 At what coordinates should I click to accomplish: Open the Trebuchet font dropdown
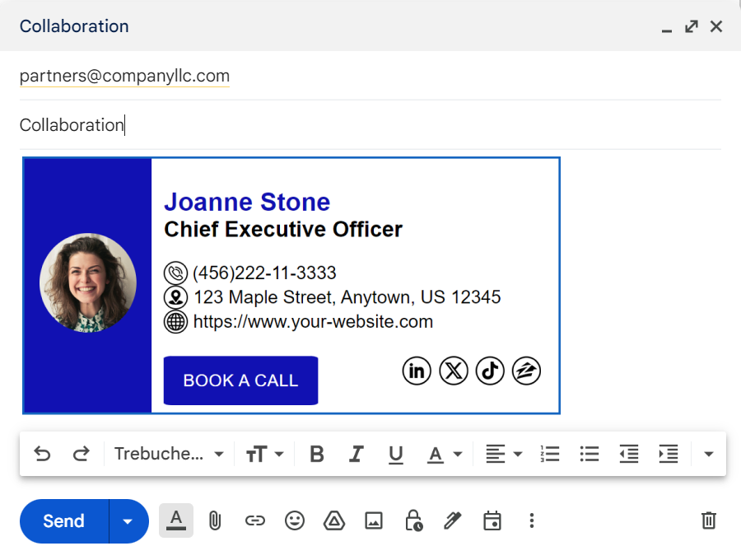point(169,454)
